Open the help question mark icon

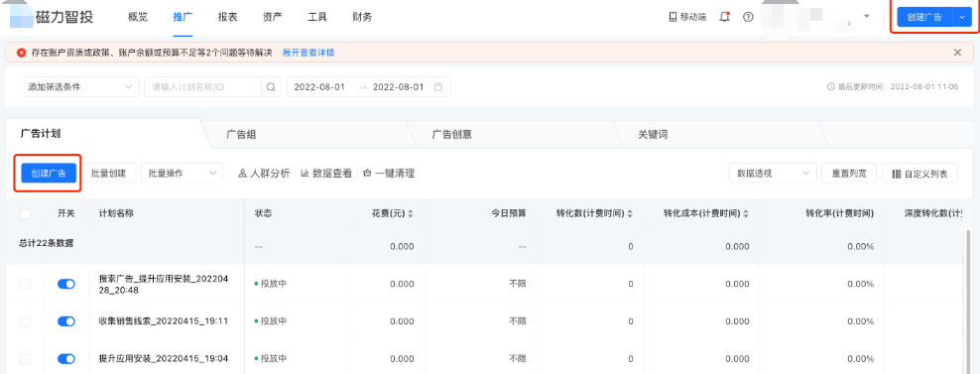748,17
